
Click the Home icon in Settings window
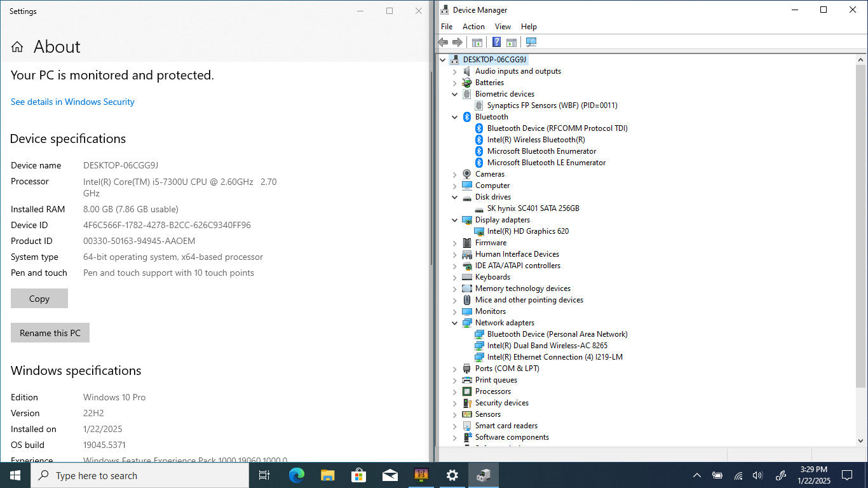tap(17, 47)
